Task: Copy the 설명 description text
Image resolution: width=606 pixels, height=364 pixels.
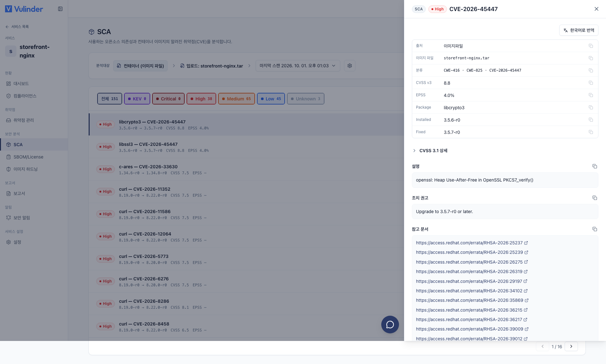Action: [595, 166]
